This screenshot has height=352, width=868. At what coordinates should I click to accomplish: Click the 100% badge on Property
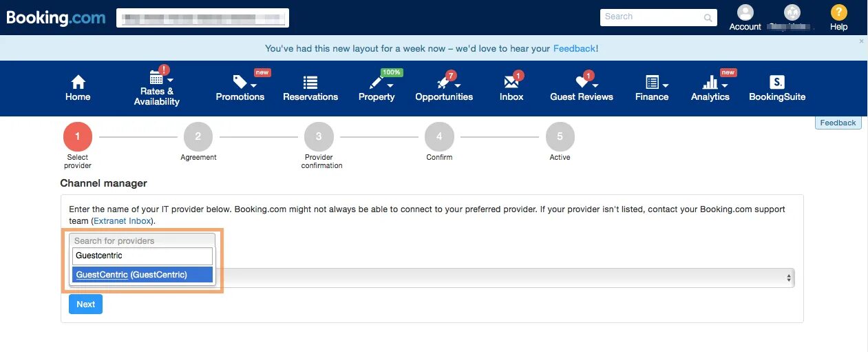[x=392, y=72]
